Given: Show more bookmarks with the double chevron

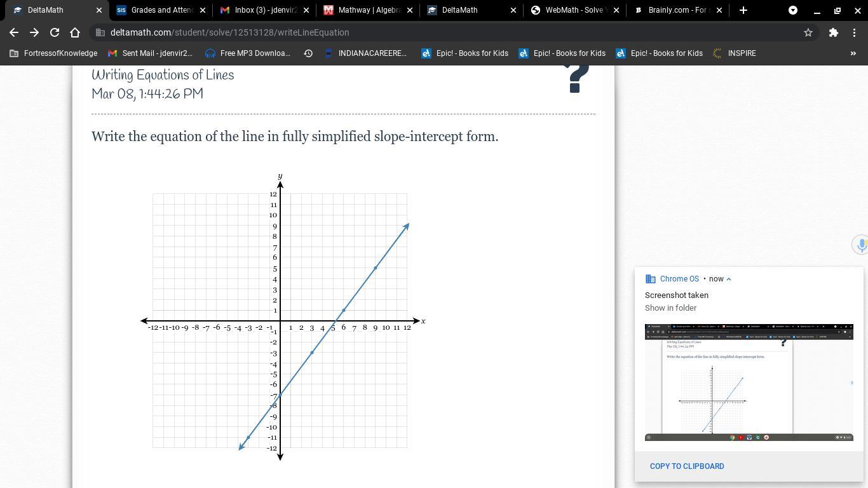Looking at the screenshot, I should (853, 53).
